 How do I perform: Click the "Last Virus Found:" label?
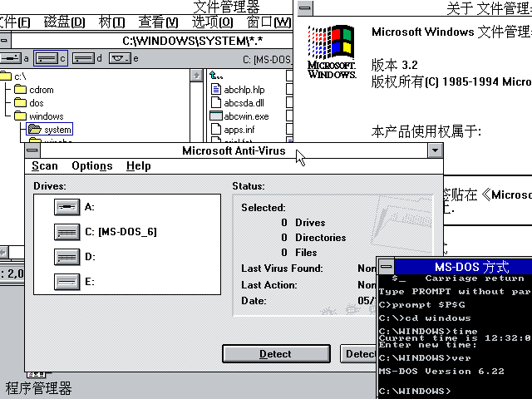coord(282,268)
